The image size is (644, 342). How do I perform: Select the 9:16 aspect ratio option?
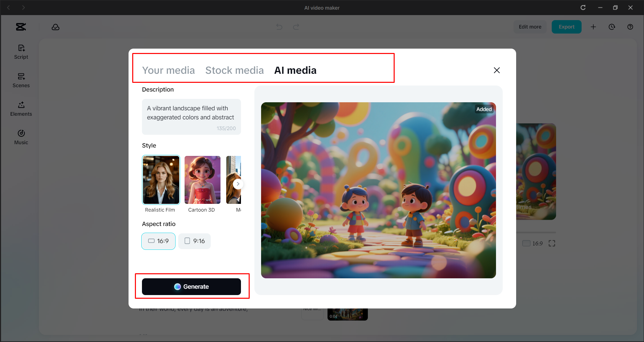194,241
